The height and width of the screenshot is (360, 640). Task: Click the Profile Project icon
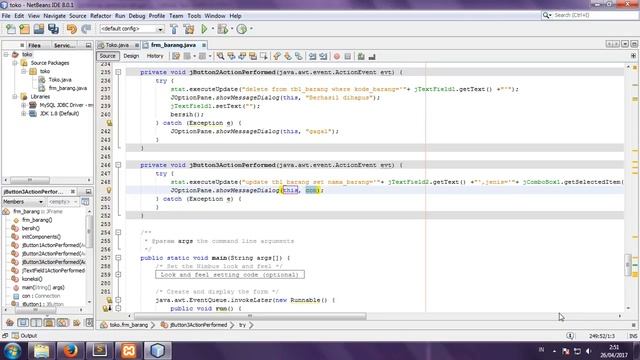(x=242, y=29)
